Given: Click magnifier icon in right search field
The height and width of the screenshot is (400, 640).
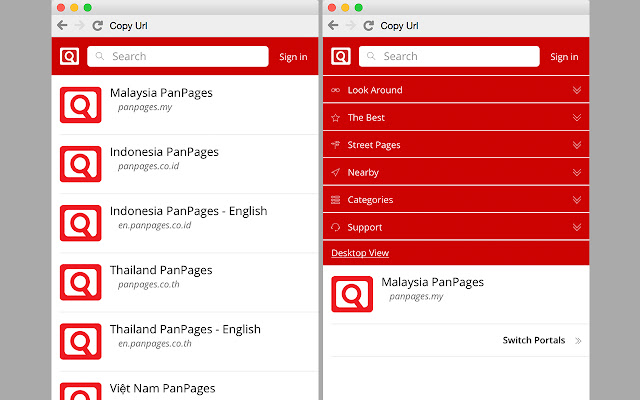Looking at the screenshot, I should [x=371, y=56].
